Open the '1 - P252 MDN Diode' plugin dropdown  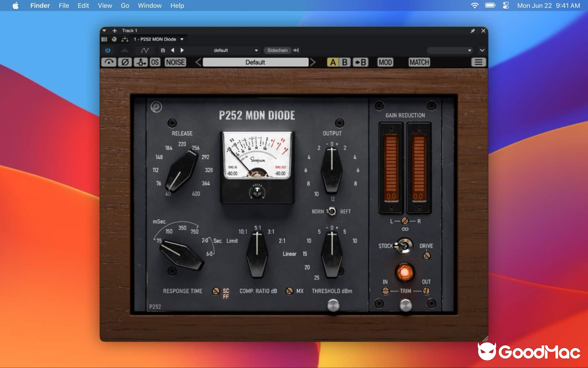(158, 40)
